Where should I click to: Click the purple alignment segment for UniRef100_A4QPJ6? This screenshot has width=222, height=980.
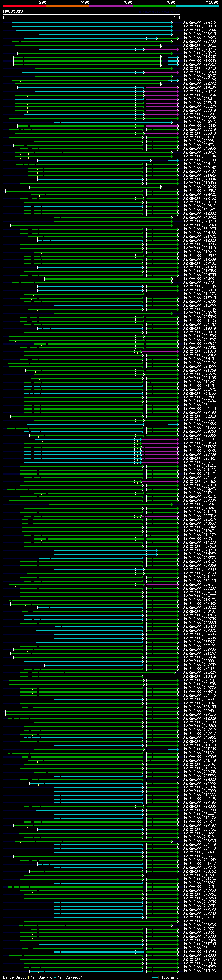click(162, 49)
